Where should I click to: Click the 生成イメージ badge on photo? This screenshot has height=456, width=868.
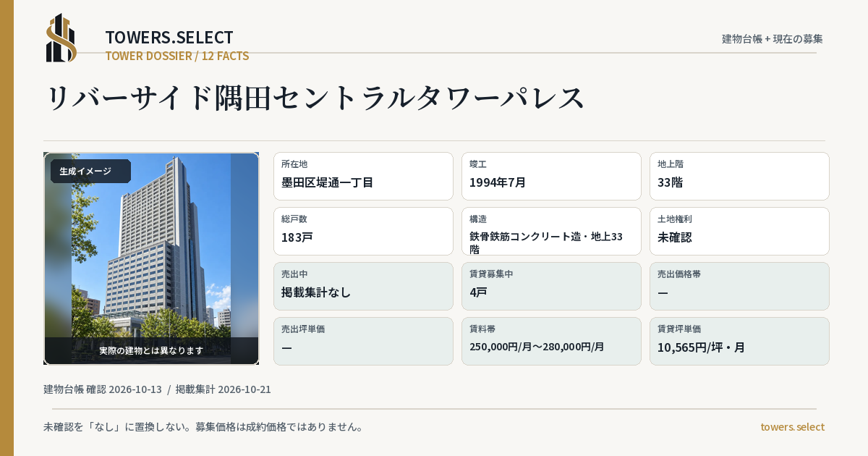tap(90, 172)
